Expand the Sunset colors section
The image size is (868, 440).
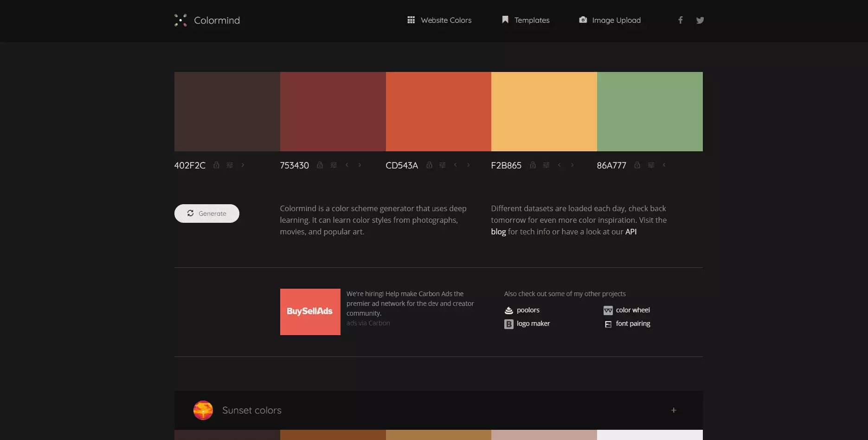point(673,410)
